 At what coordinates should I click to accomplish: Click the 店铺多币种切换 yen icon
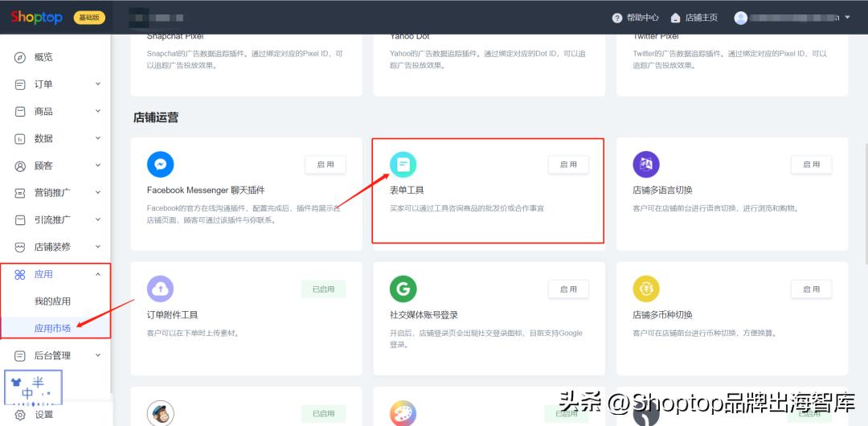tap(646, 289)
